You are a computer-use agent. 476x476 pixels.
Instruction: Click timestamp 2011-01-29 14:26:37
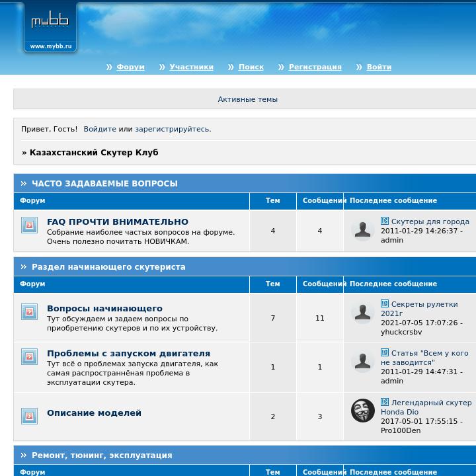(419, 231)
